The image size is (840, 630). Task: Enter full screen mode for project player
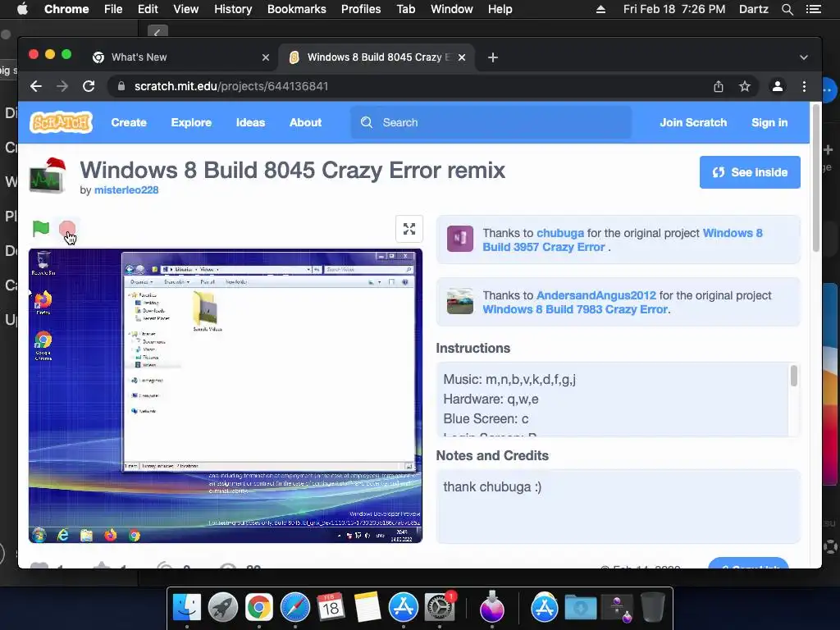(409, 230)
